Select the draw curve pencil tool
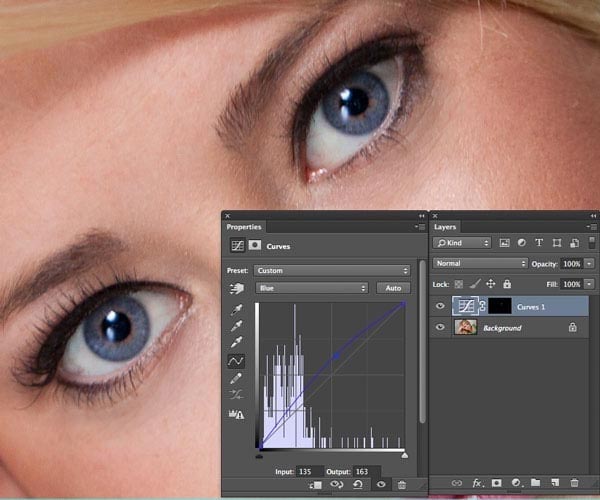Viewport: 600px width, 500px height. tap(237, 379)
